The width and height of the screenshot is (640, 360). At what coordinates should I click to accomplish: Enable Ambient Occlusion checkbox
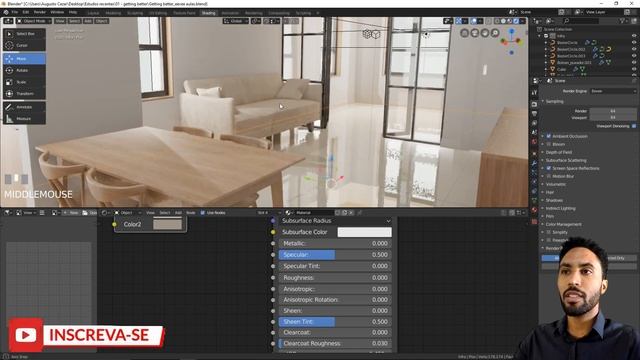tap(549, 136)
